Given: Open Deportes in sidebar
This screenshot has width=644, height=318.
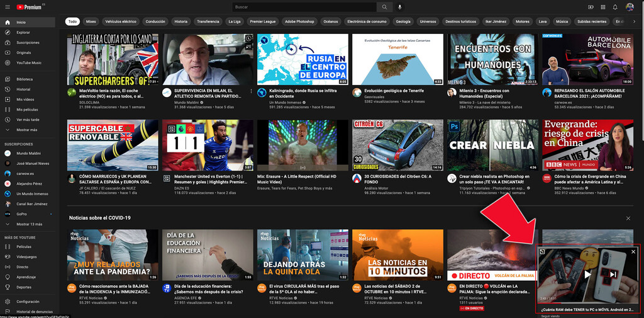Looking at the screenshot, I should point(28,287).
